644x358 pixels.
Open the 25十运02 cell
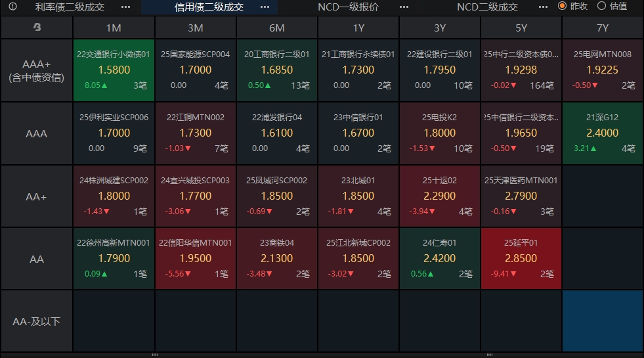pos(439,196)
